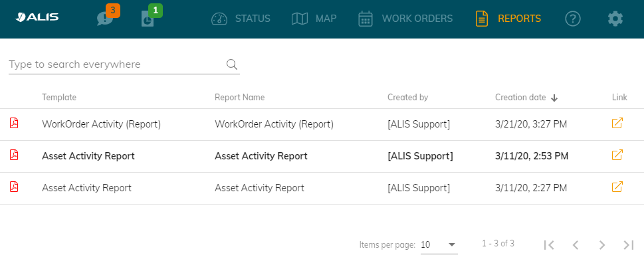Switch to the Map tab
The image size is (644, 259).
(314, 19)
